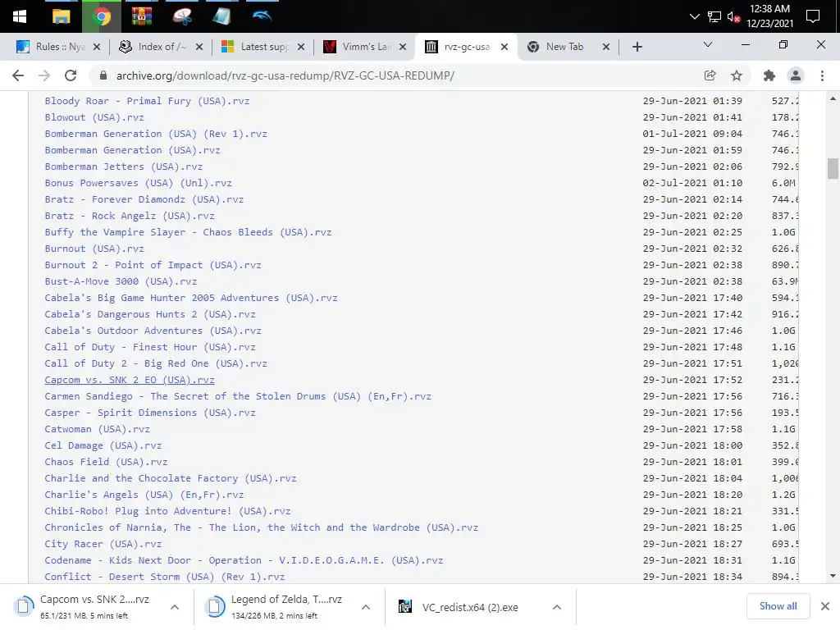The image size is (840, 630).
Task: Download Charlie's Angels (USA) (En,Fr).rvz
Action: click(144, 495)
